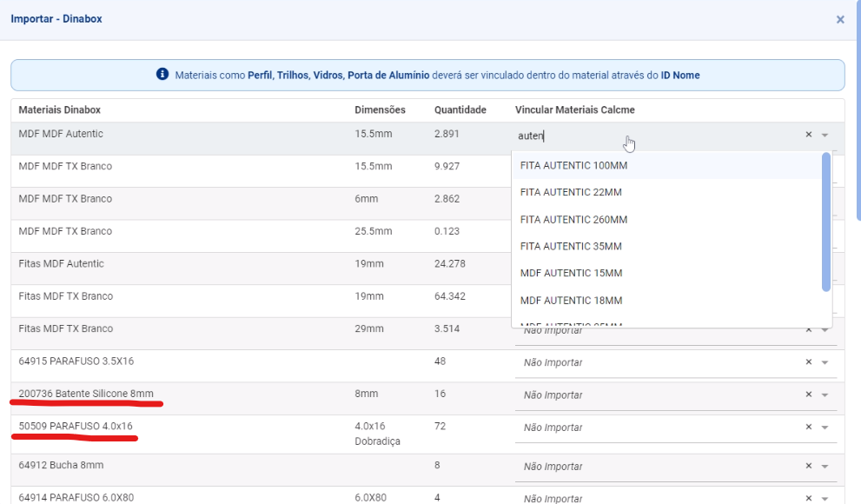Open the dropdown arrow for 200736 Batente Silicone
The image size is (861, 504).
tap(825, 395)
